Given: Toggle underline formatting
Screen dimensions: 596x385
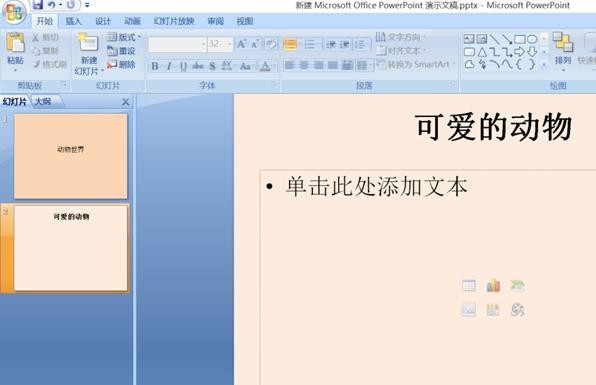Looking at the screenshot, I should point(183,66).
